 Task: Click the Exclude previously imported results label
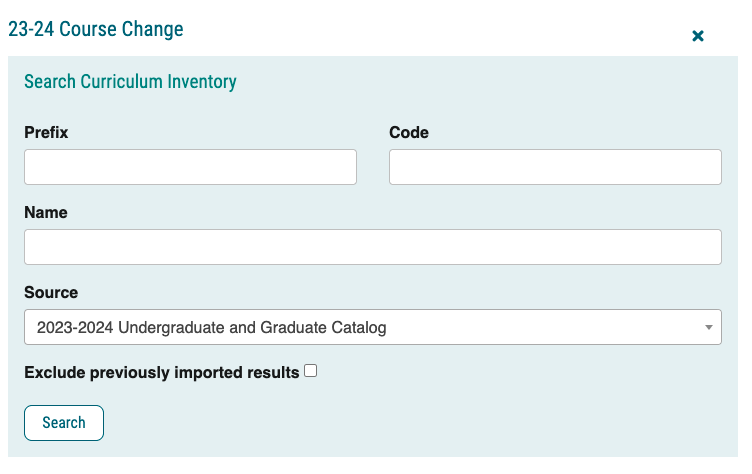point(161,372)
